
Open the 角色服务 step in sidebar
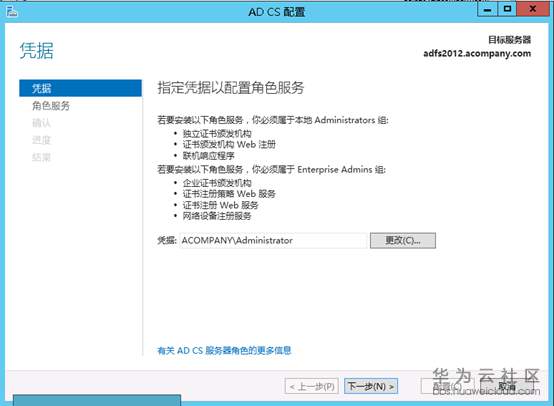click(51, 106)
